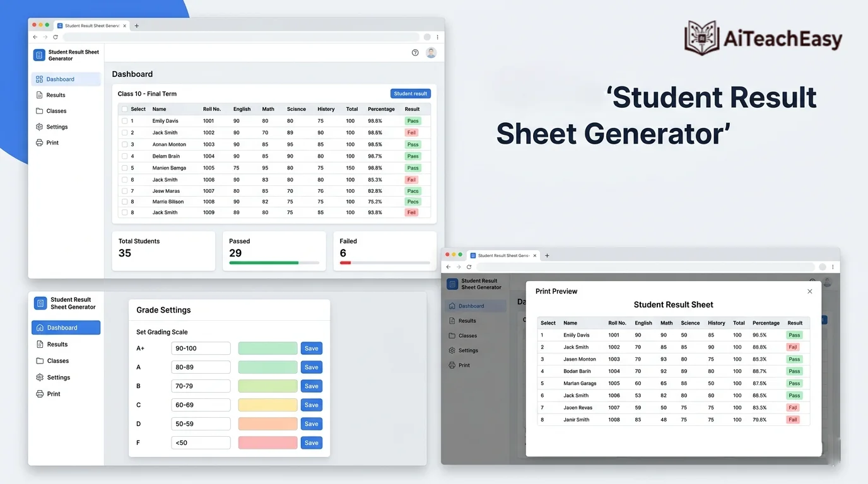Click the green color swatch beside grade B
The image size is (868, 484).
click(267, 386)
